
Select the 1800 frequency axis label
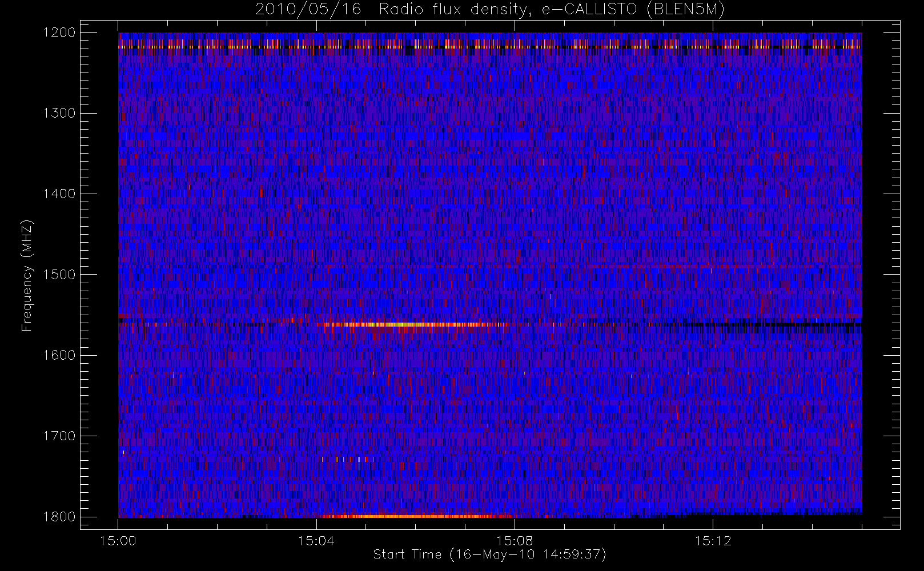tap(59, 517)
